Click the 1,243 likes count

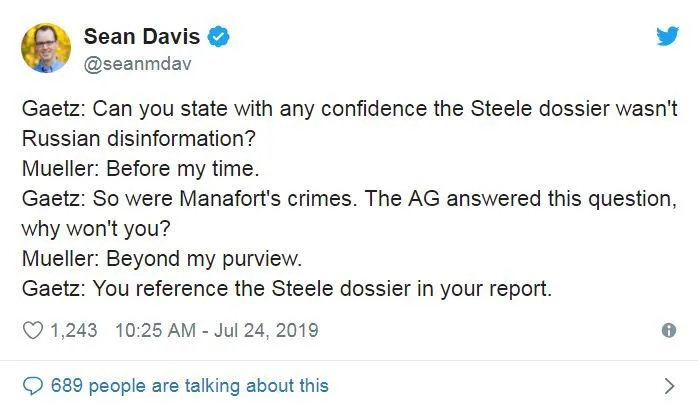(x=74, y=329)
